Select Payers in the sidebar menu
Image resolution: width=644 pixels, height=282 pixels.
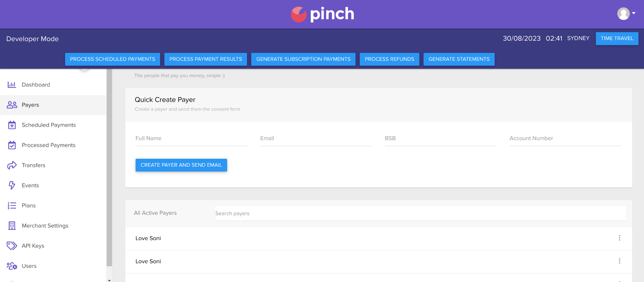[30, 105]
